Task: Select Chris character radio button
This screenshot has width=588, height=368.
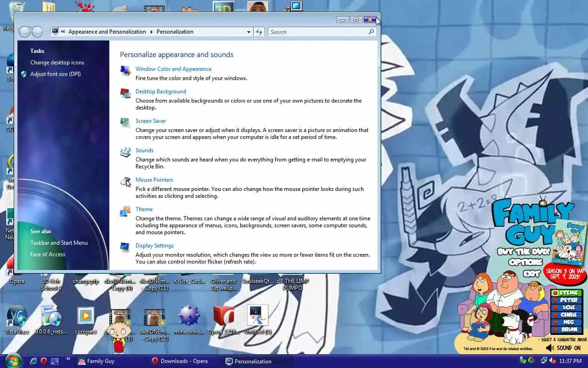Action: pos(555,315)
